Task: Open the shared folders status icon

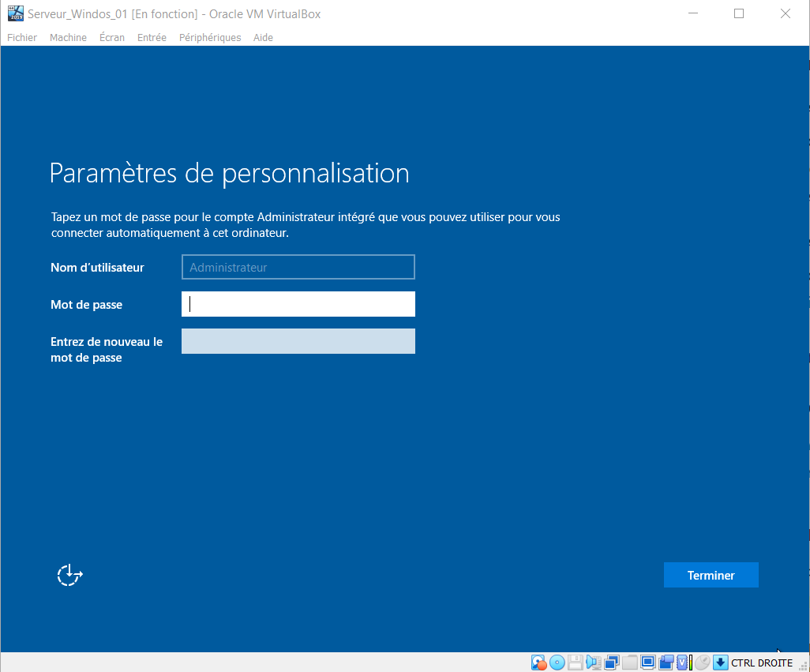Action: coord(629,663)
